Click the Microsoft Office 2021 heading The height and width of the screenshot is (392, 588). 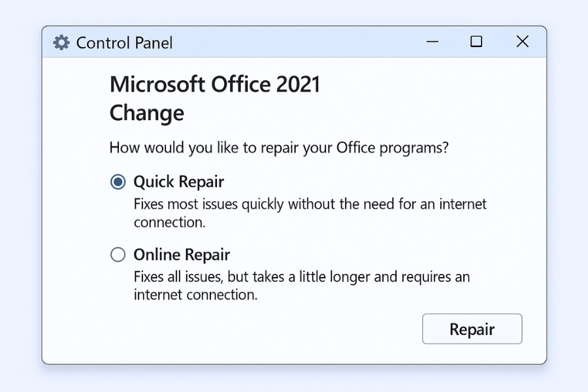point(214,84)
